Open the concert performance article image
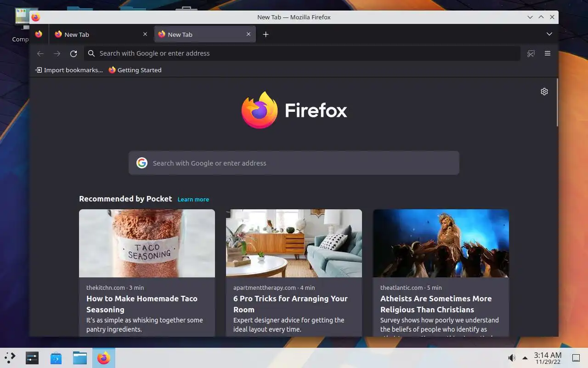The image size is (588, 368). point(441,243)
